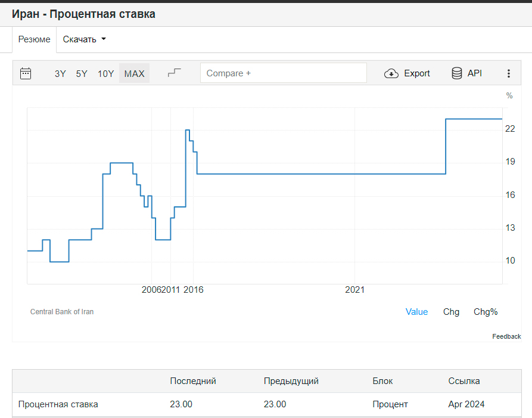
Task: Click the API database icon
Action: click(457, 73)
